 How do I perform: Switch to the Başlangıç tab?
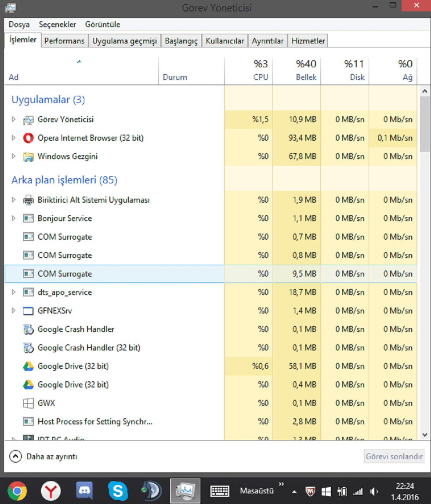181,41
